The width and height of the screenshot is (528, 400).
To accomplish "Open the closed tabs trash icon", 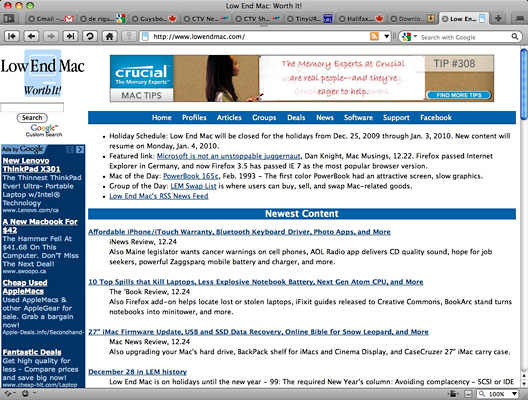I will click(519, 19).
